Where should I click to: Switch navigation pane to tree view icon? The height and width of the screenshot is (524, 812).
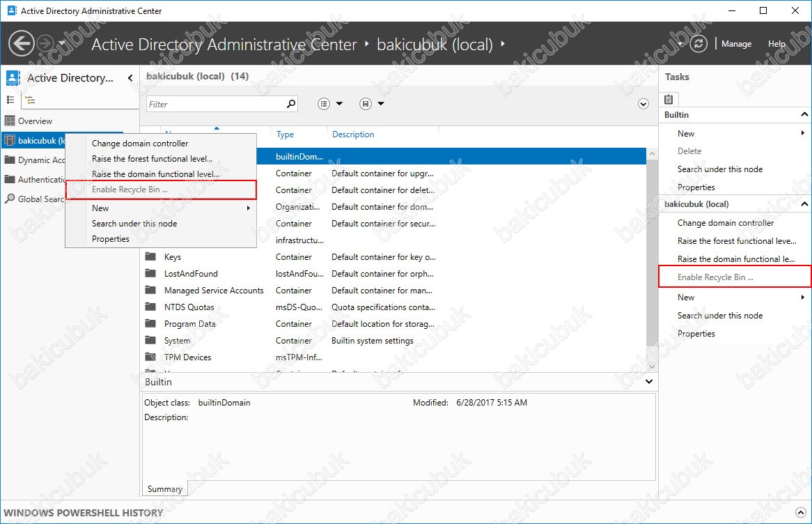tap(31, 100)
